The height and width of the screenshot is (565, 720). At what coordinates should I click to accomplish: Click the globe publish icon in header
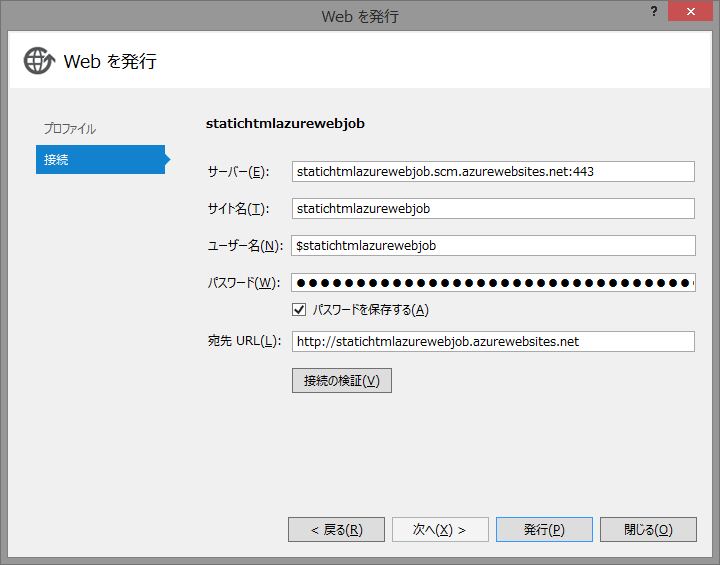[x=39, y=61]
